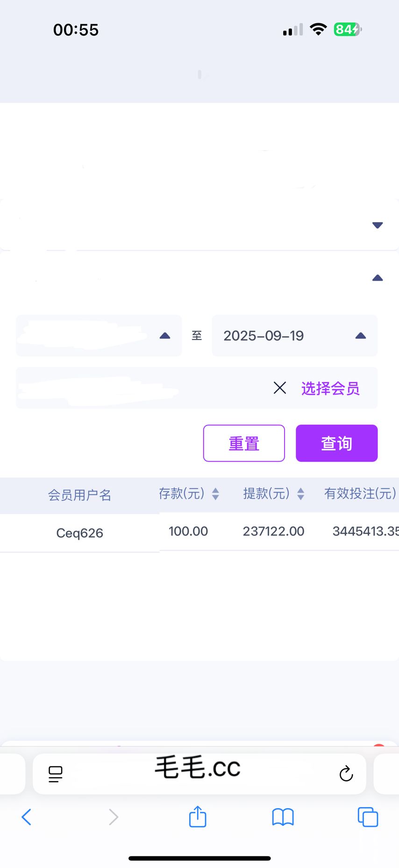Tap the Safari forward arrow
This screenshot has height=868, width=399.
coord(113,817)
